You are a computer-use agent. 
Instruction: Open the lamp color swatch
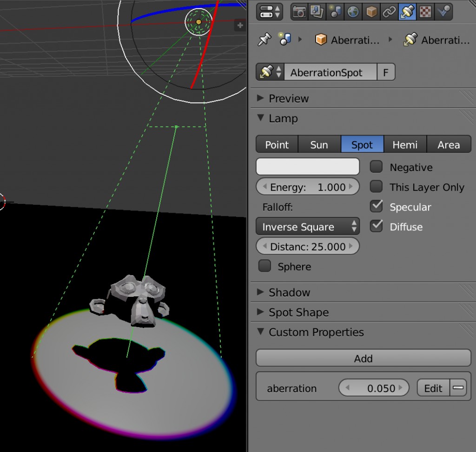point(307,167)
